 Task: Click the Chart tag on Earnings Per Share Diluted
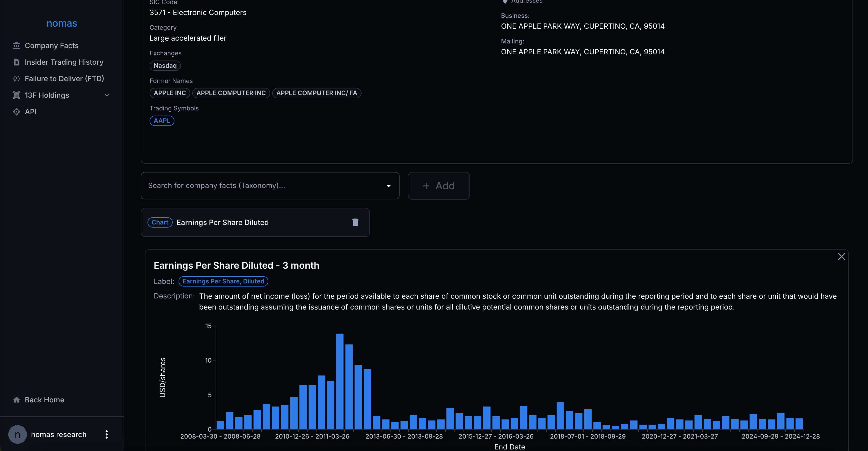[x=160, y=222]
